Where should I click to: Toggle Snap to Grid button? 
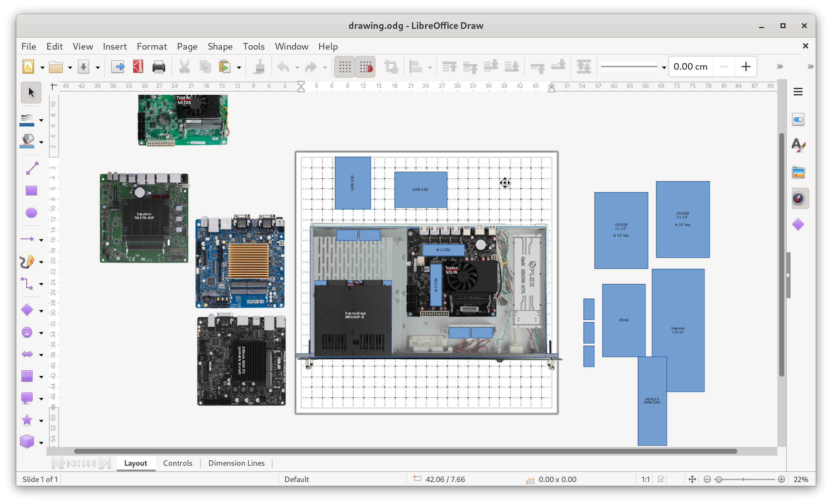[365, 67]
